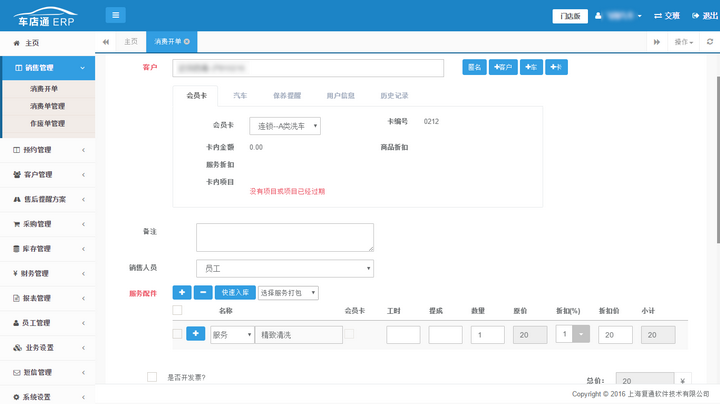This screenshot has height=404, width=720.
Task: Expand the 选择服务打包 dropdown
Action: pyautogui.click(x=288, y=292)
